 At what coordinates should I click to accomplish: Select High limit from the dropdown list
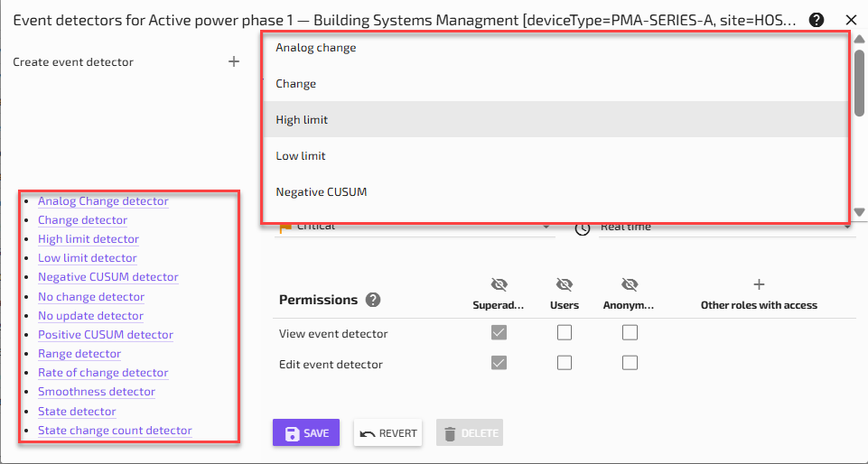[302, 119]
